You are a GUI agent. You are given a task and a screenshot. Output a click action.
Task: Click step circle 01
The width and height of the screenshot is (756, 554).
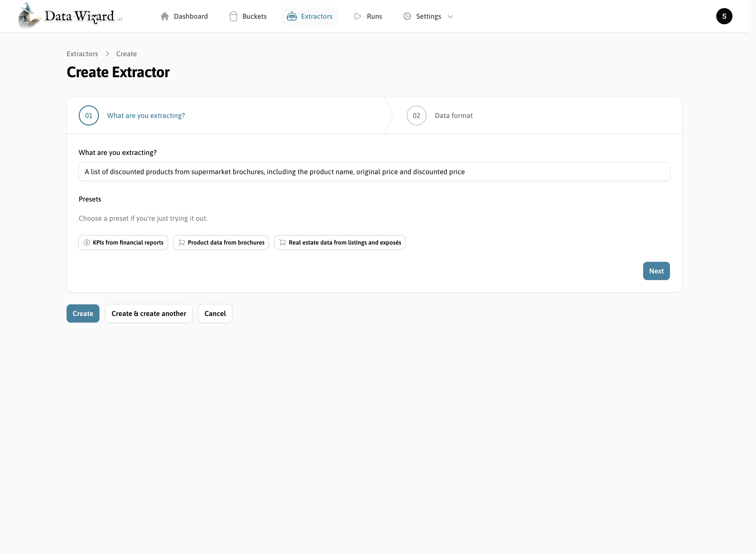(89, 115)
